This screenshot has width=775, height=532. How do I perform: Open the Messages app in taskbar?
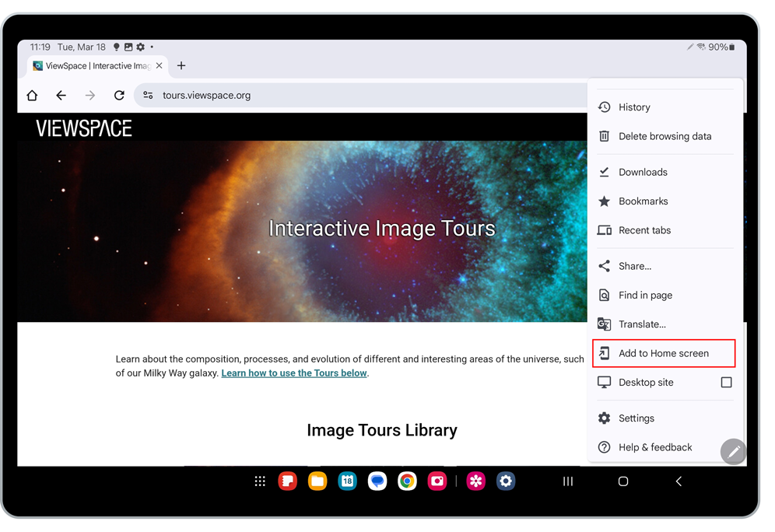pos(377,481)
